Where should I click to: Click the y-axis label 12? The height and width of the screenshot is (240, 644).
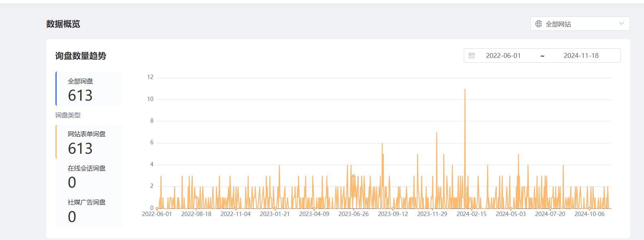click(150, 77)
